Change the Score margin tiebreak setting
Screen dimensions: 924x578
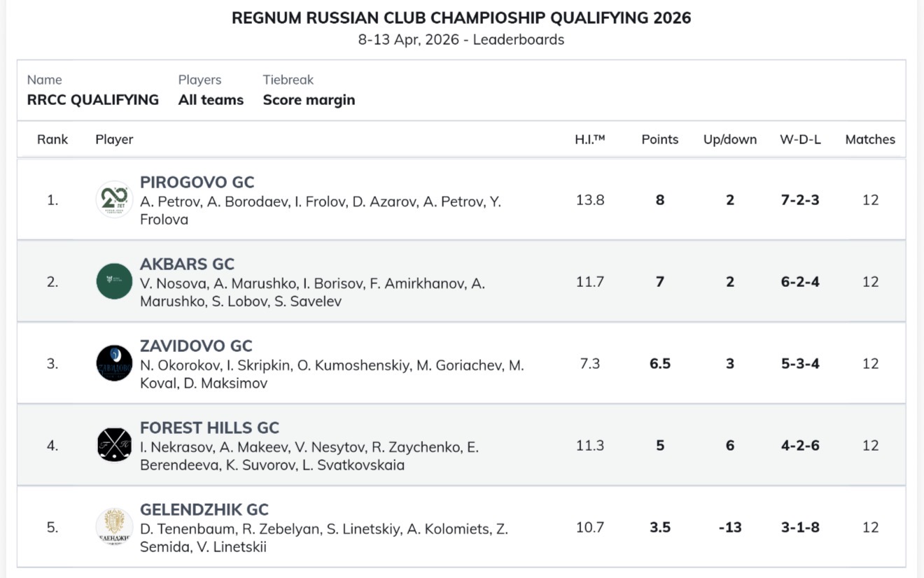(x=309, y=100)
